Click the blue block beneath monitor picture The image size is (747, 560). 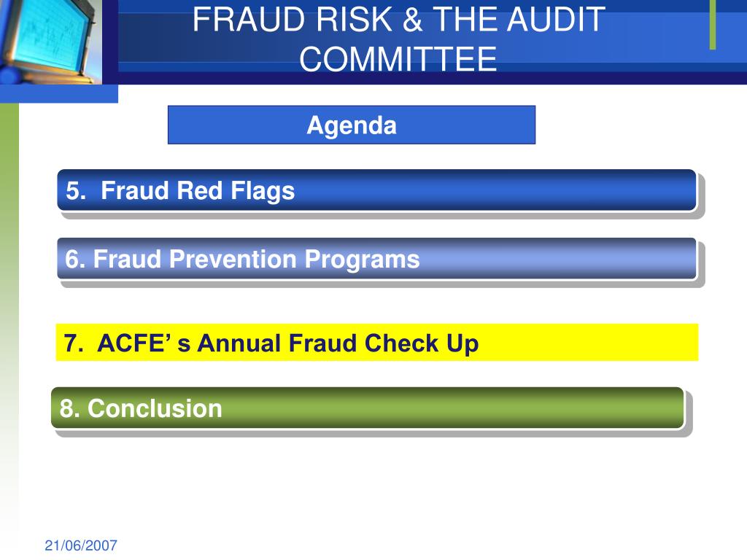click(59, 94)
